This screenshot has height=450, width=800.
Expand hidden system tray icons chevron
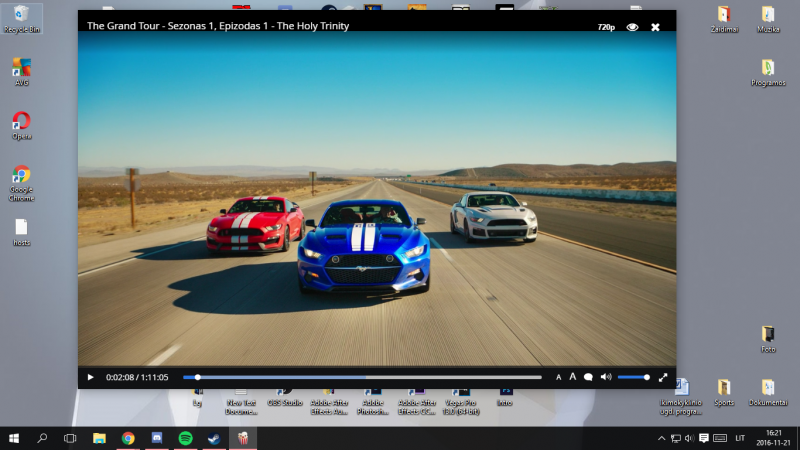661,438
